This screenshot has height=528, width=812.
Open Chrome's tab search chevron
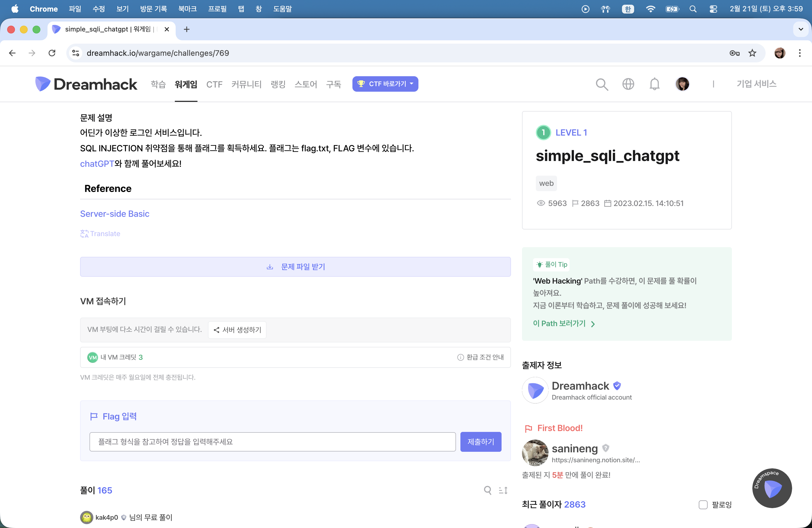coord(801,29)
